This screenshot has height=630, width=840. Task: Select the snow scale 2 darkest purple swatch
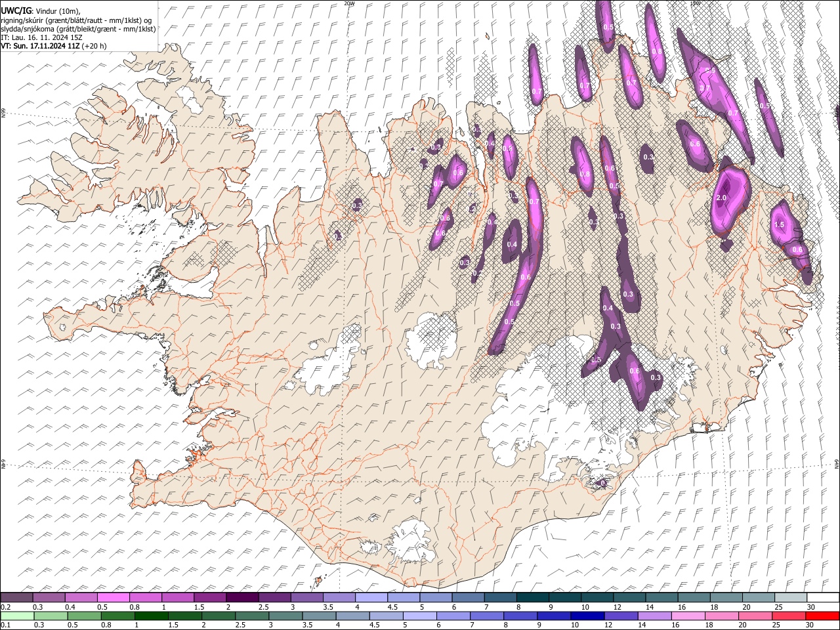pos(242,598)
